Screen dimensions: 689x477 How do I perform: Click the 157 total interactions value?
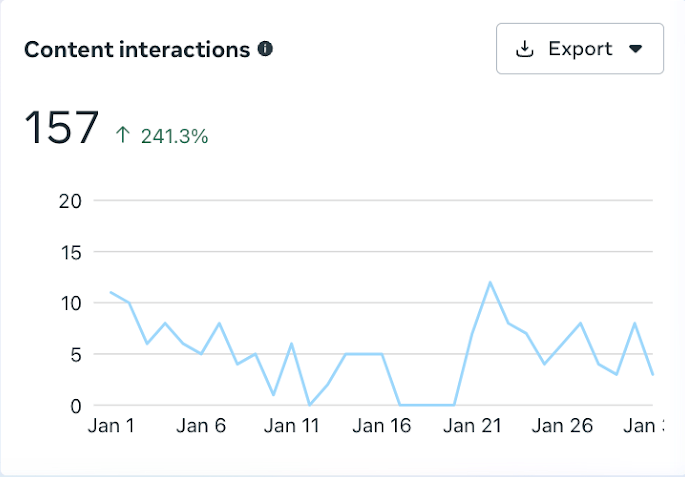[62, 130]
